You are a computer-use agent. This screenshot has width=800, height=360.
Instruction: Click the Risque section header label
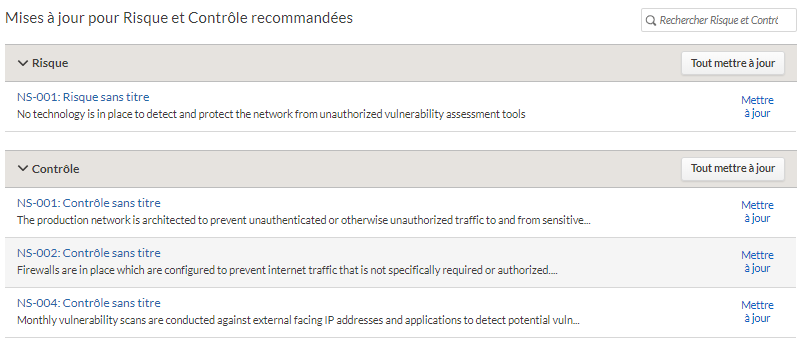(50, 63)
